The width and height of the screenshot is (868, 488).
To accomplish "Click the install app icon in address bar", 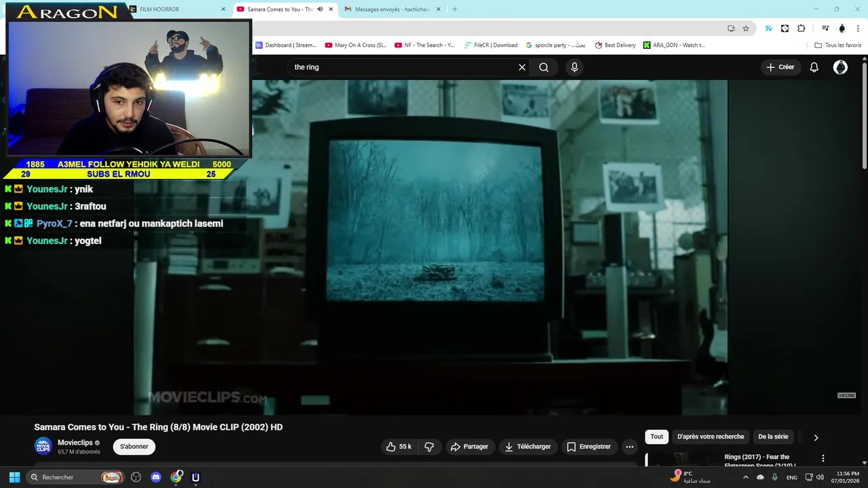I will [731, 28].
